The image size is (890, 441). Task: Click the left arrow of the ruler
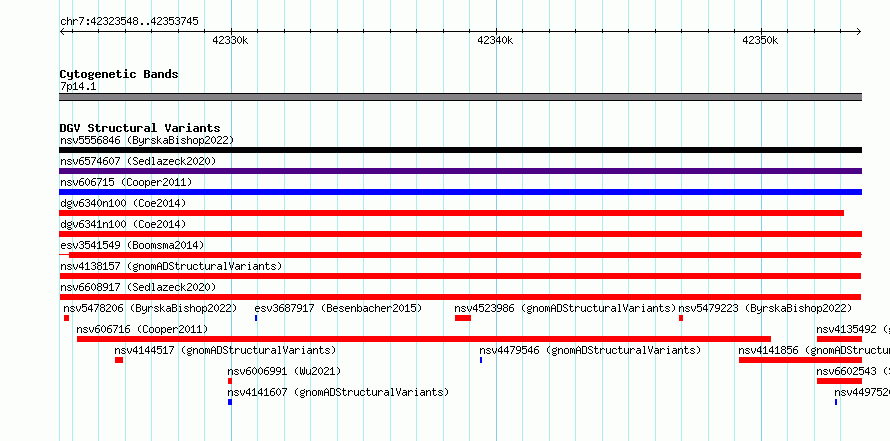[x=62, y=32]
